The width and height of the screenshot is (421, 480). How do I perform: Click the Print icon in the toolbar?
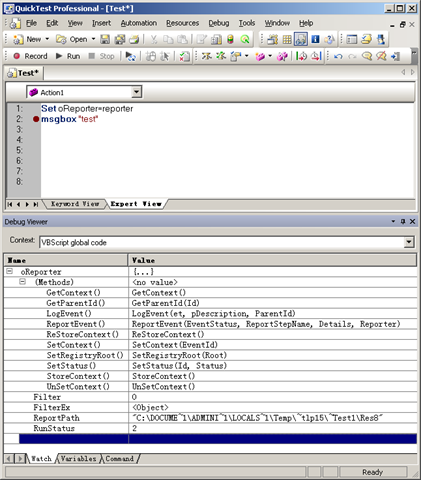pyautogui.click(x=134, y=39)
